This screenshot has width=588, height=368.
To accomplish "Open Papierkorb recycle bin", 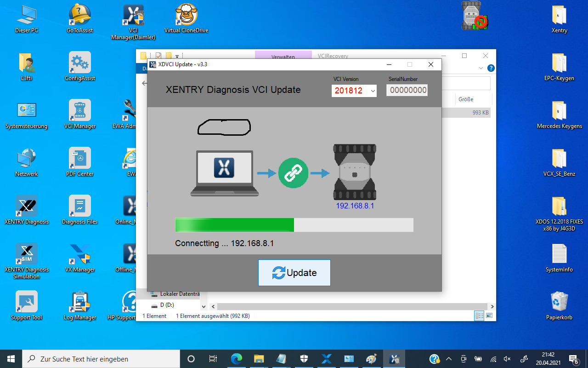I will pyautogui.click(x=559, y=306).
